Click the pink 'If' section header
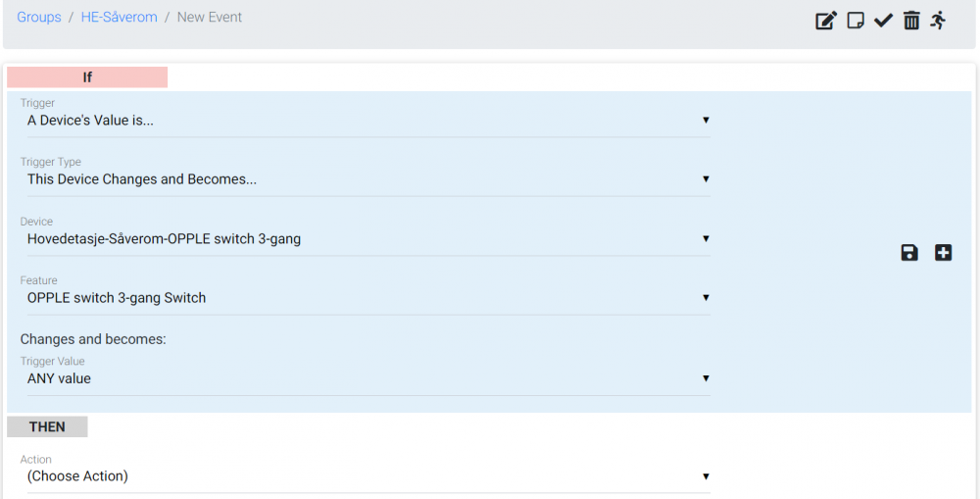 [87, 77]
